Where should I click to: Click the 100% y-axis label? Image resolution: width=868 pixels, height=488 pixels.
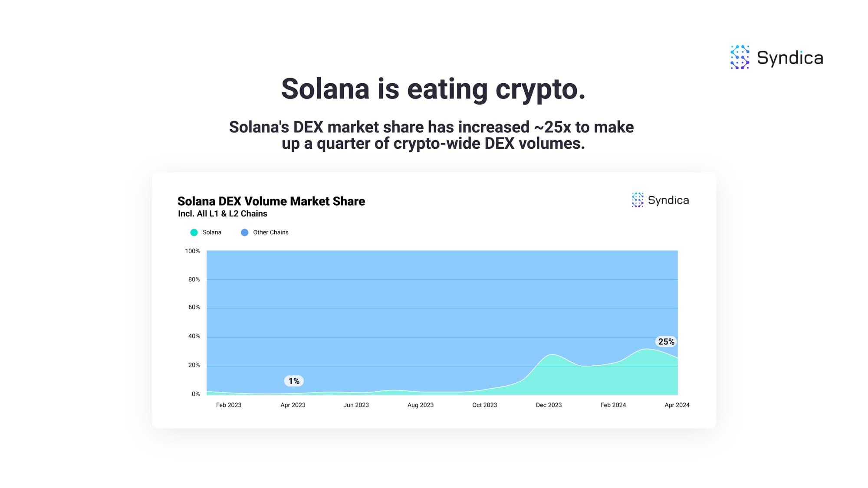[192, 251]
